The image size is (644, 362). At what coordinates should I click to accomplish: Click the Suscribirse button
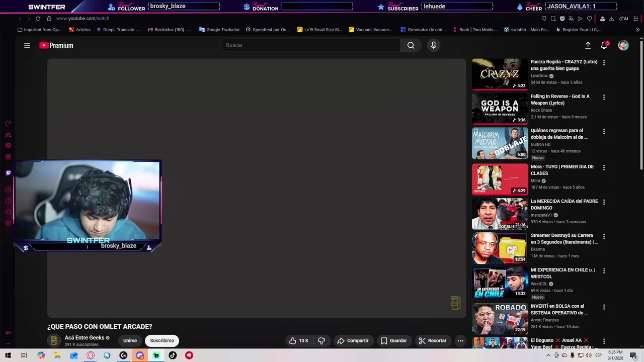(x=162, y=340)
